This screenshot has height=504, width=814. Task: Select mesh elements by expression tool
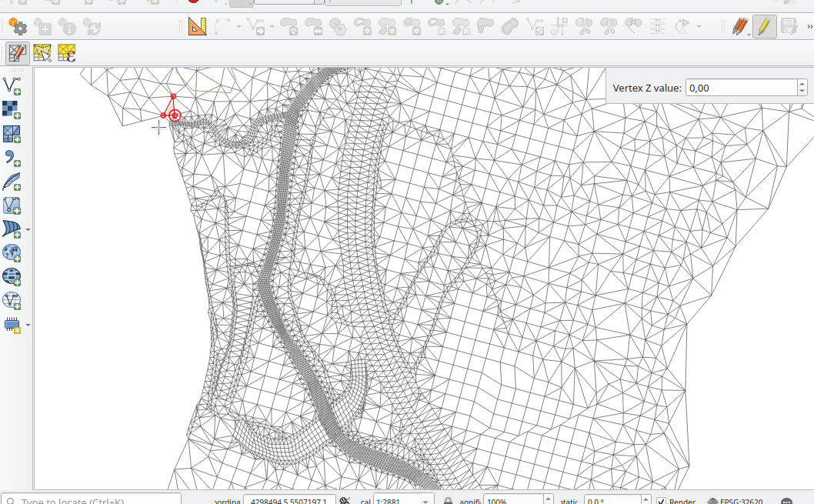point(67,53)
